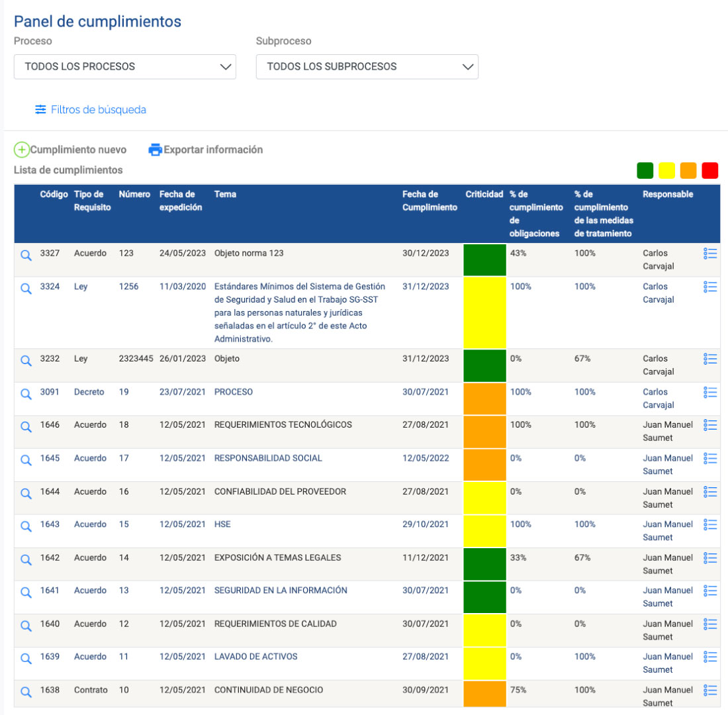Open the Proceso dropdown
The height and width of the screenshot is (715, 728).
(125, 66)
